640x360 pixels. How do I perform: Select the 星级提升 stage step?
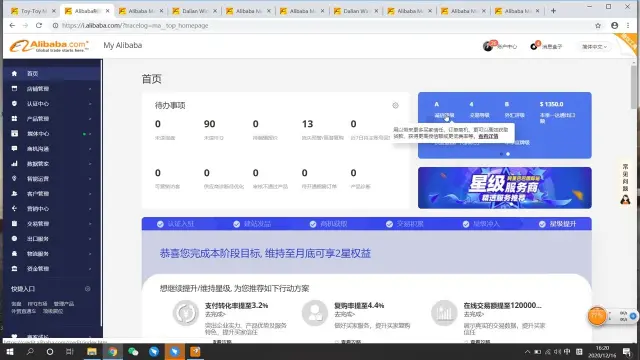(x=557, y=224)
